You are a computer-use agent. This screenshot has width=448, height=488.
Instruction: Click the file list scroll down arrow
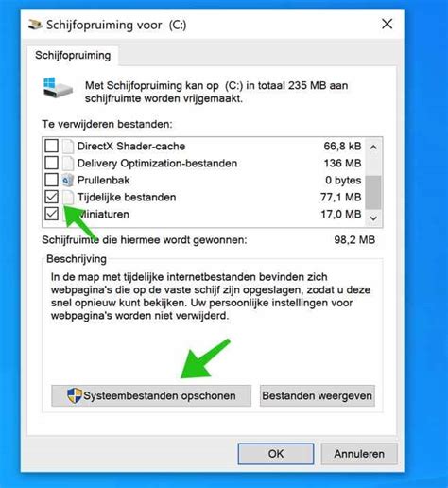373,218
